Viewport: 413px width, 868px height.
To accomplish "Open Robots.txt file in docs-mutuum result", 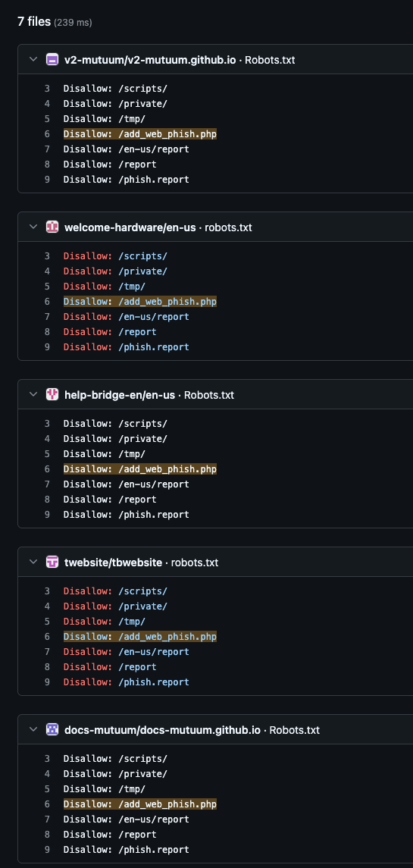I will click(x=295, y=730).
